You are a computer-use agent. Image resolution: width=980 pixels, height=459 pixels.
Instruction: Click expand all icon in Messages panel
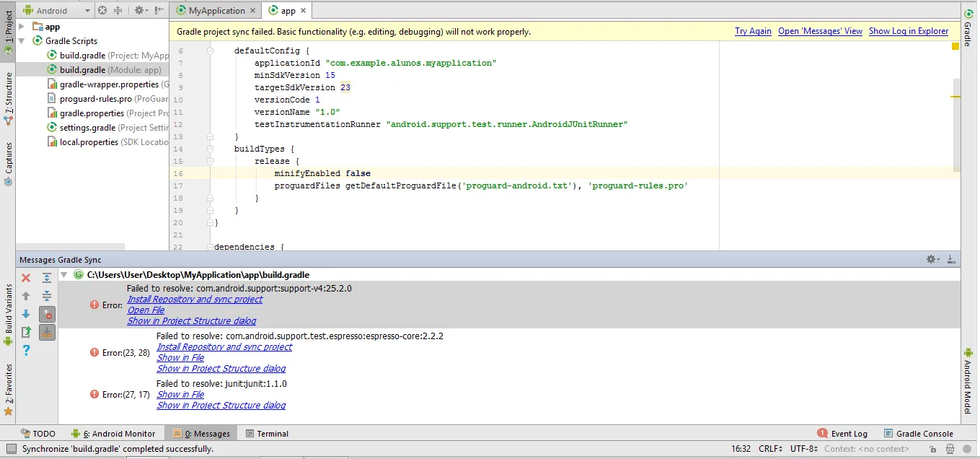click(x=47, y=278)
